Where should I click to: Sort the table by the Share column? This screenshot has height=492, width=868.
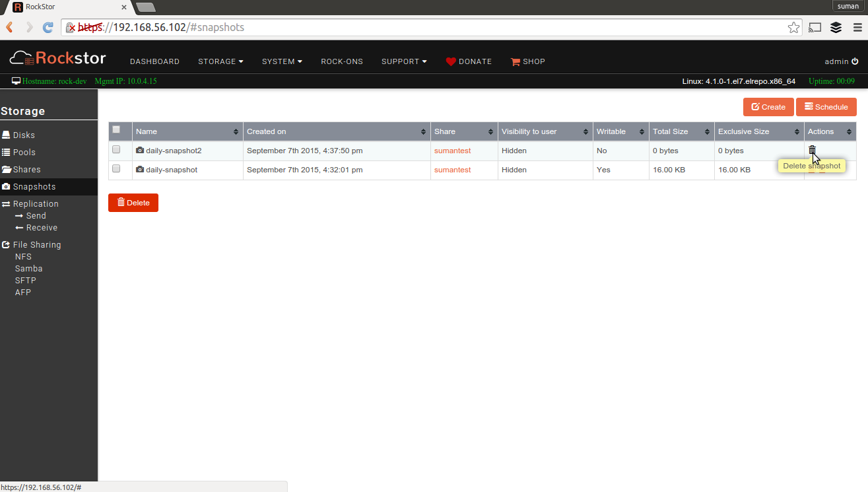click(x=464, y=131)
